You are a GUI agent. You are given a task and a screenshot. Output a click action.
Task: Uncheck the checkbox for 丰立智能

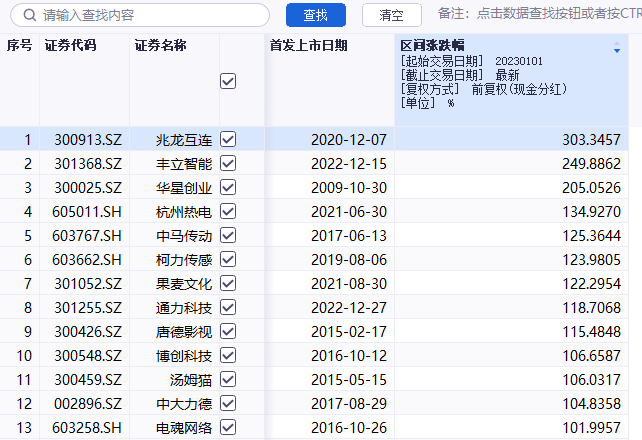228,163
